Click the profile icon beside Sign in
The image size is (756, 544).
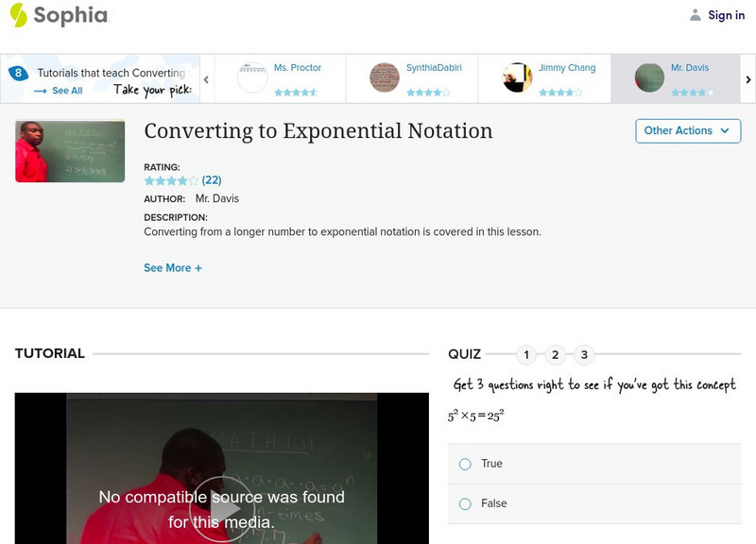click(694, 15)
